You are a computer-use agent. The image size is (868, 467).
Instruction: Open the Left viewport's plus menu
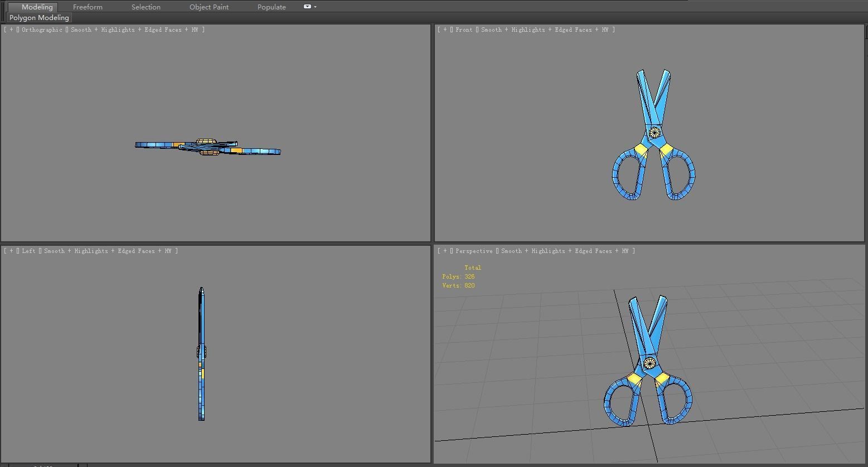tap(11, 251)
